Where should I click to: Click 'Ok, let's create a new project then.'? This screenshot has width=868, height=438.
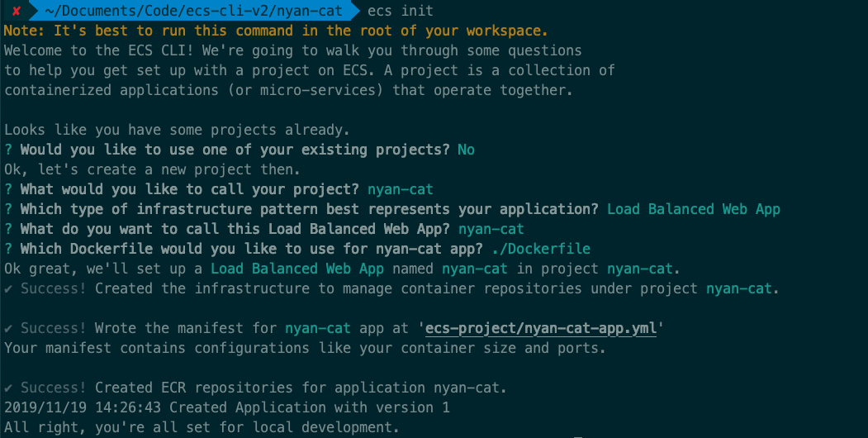(152, 169)
